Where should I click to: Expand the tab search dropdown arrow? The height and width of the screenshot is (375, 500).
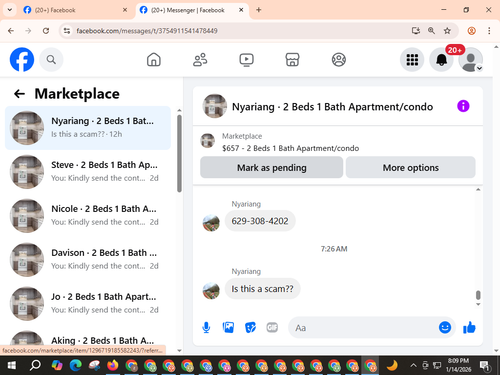click(x=10, y=10)
